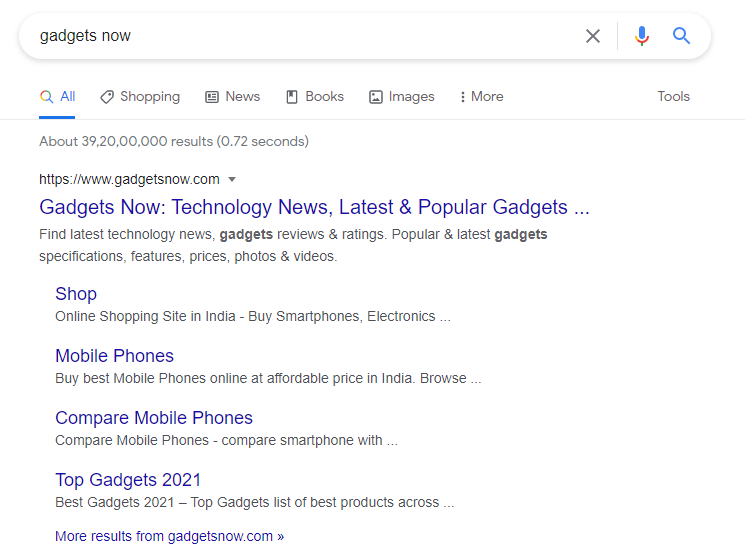
Task: Open the search Tools options
Action: point(673,96)
